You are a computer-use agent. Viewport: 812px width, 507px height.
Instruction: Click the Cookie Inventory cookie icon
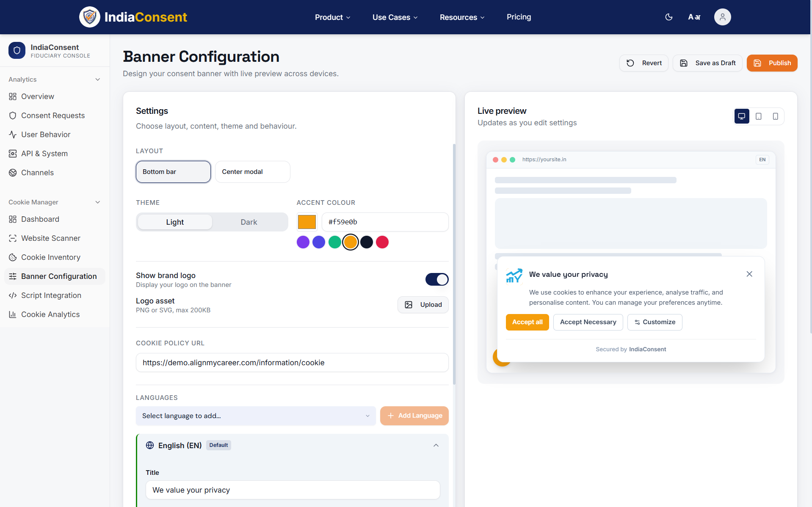[x=13, y=257]
